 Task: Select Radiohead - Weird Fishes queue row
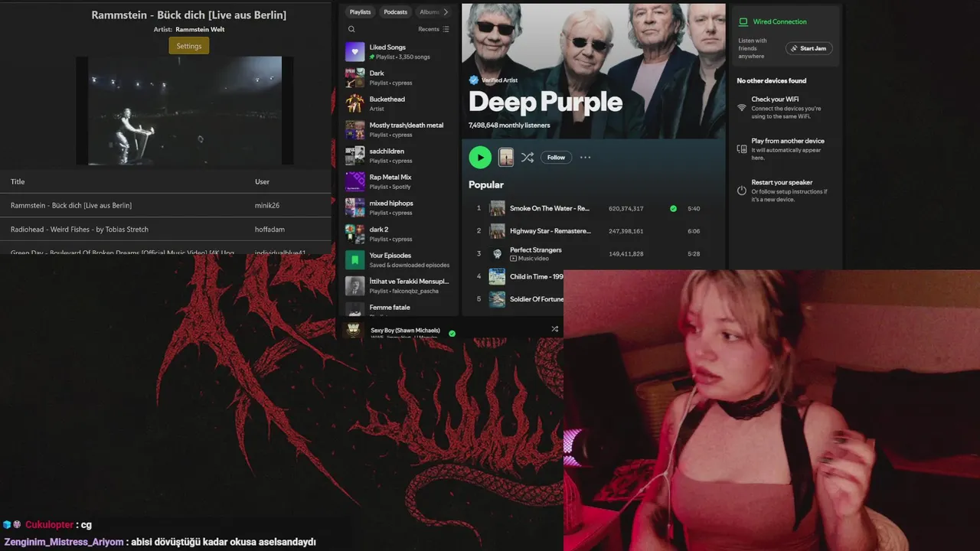pyautogui.click(x=165, y=229)
